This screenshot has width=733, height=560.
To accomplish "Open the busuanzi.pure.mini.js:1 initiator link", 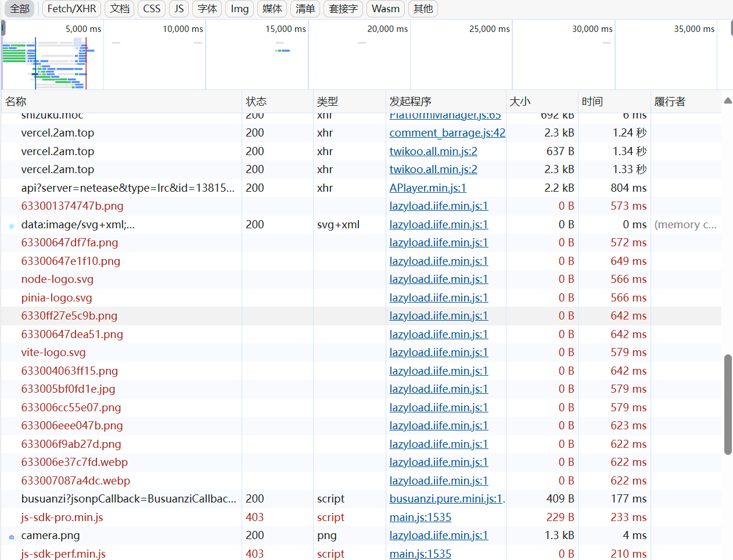I will pos(446,499).
